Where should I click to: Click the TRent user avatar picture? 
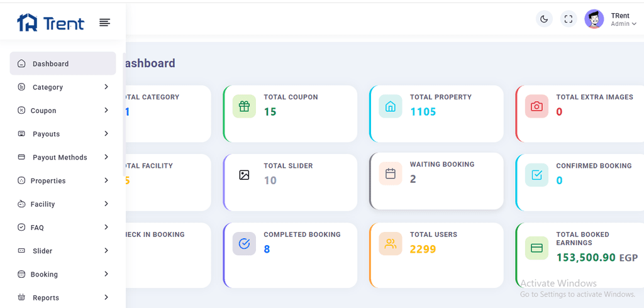(594, 19)
